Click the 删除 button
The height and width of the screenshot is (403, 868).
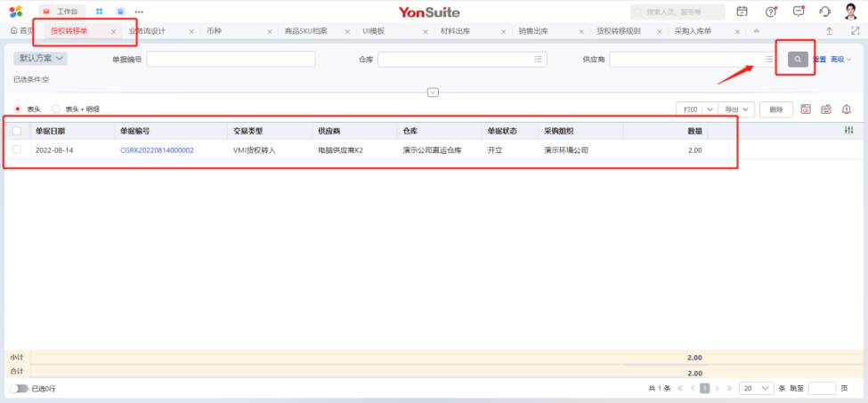tap(775, 109)
